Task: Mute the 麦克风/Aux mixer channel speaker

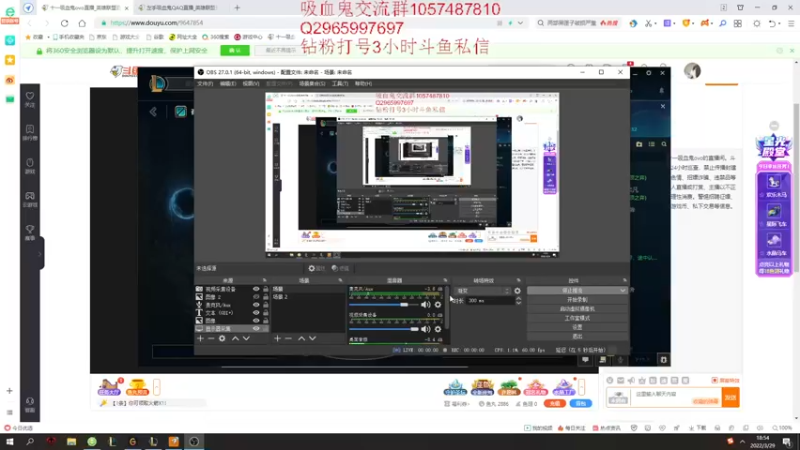Action: [426, 305]
